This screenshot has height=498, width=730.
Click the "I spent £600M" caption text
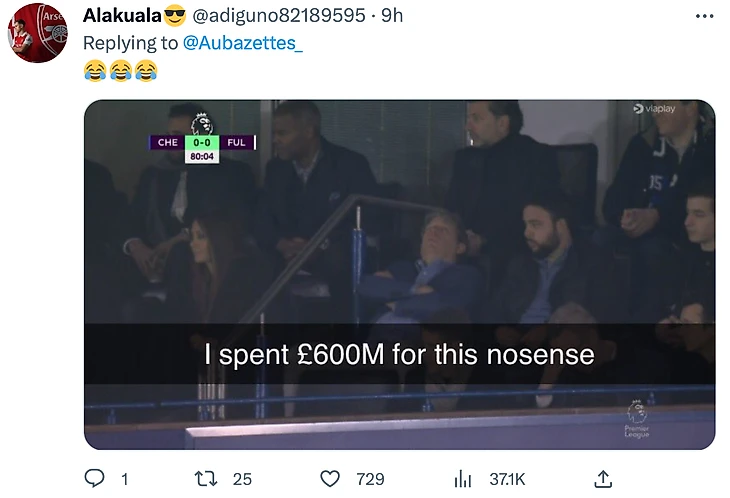pos(399,354)
